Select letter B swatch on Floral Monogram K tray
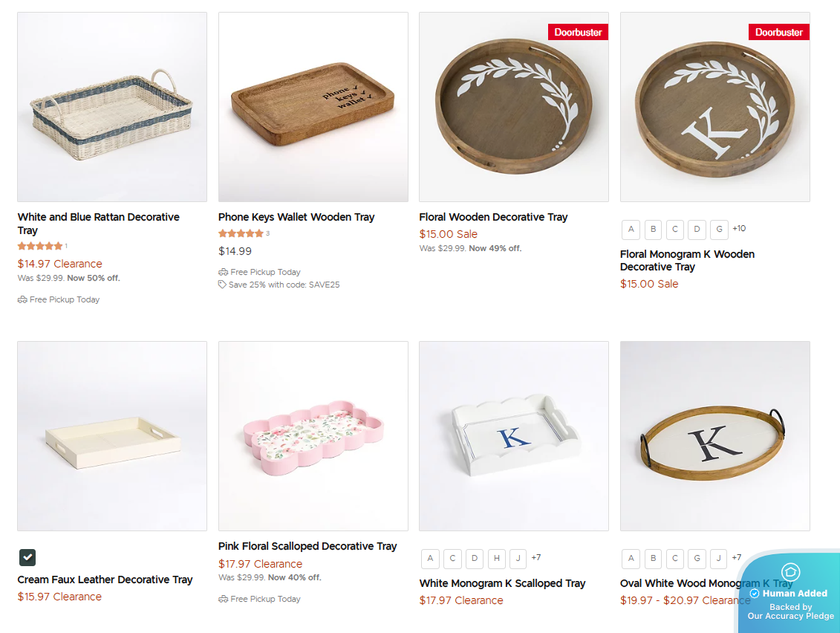Viewport: 840px width, 633px height. tap(653, 230)
